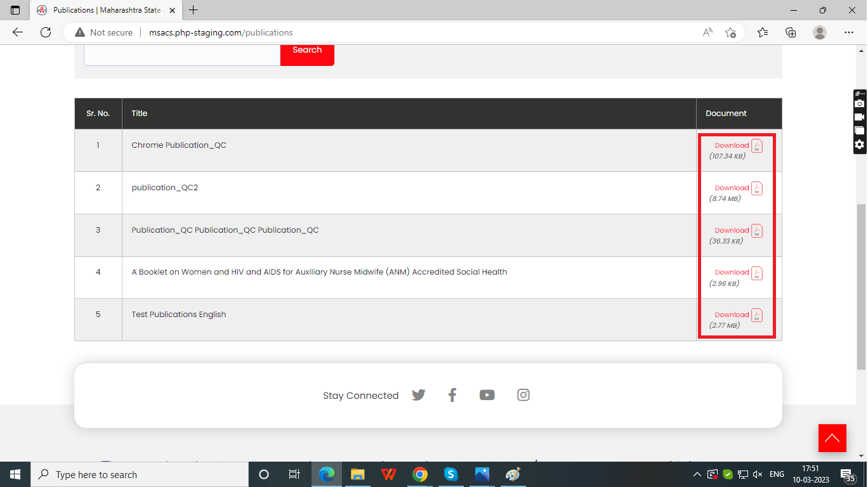Open the Instagram icon link
This screenshot has width=868, height=487.
pos(523,395)
